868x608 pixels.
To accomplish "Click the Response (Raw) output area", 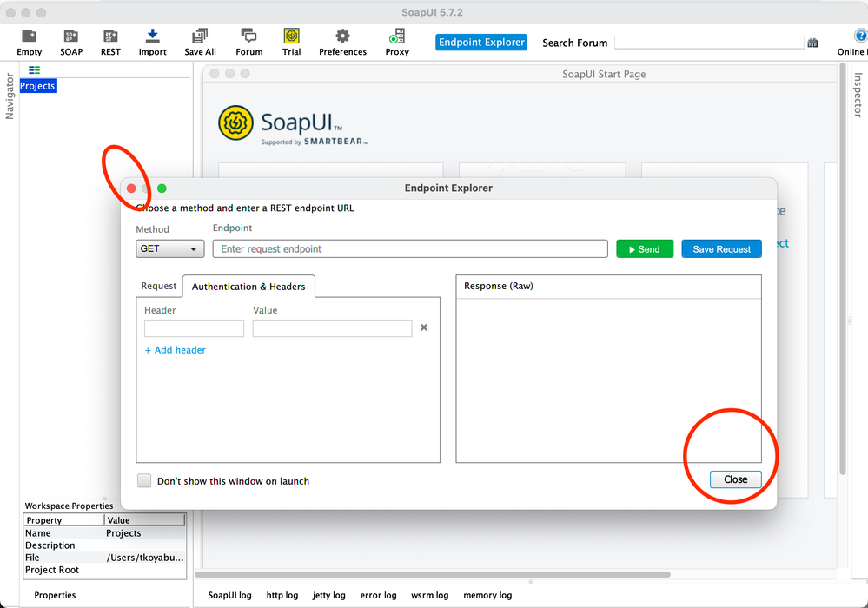I will [608, 380].
